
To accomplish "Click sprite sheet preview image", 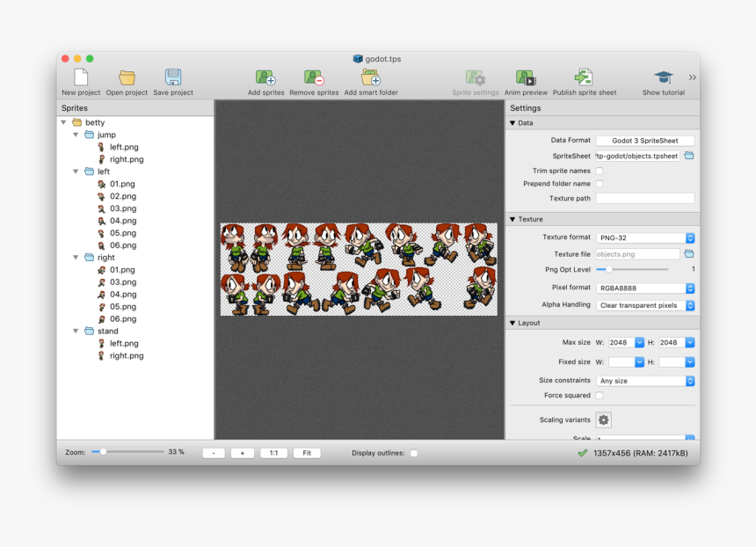I will coord(359,269).
